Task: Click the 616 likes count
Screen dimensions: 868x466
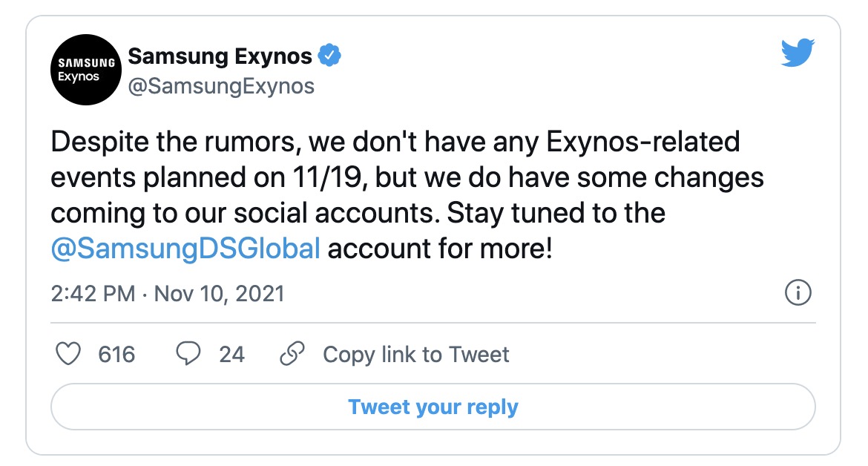Action: point(116,354)
